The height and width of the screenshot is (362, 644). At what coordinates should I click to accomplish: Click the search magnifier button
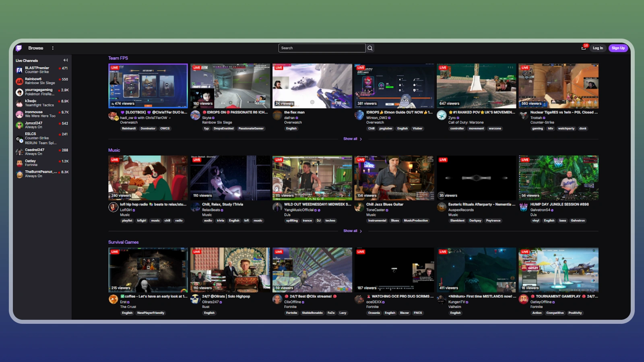coord(370,48)
